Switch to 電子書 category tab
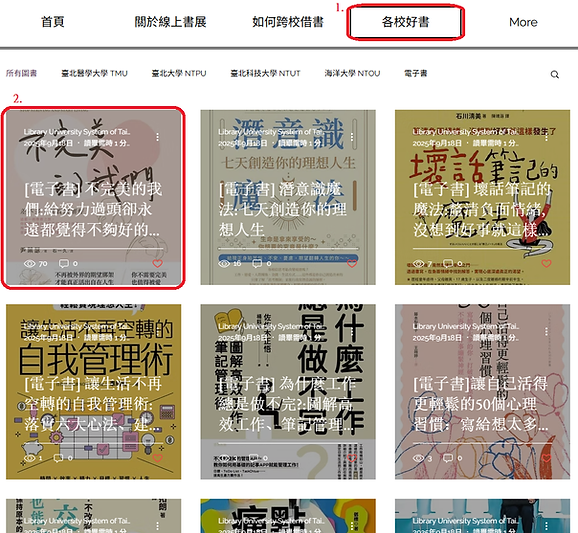Viewport: 578px width, 533px height. coord(415,73)
